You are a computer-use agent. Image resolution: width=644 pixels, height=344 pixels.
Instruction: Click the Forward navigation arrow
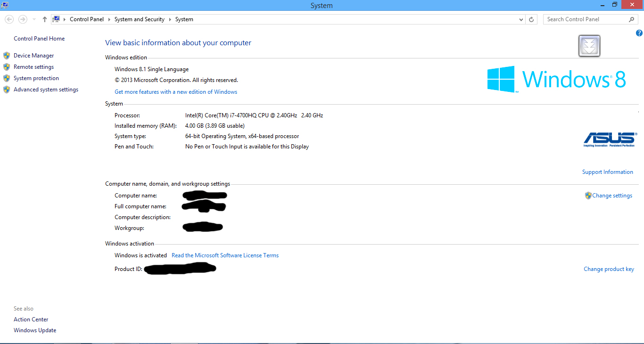pos(23,19)
